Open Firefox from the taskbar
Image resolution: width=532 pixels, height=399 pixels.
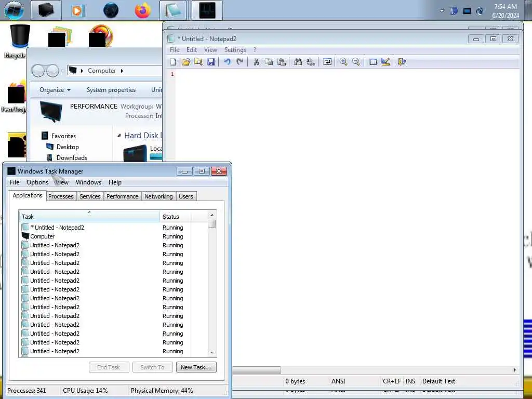[142, 10]
